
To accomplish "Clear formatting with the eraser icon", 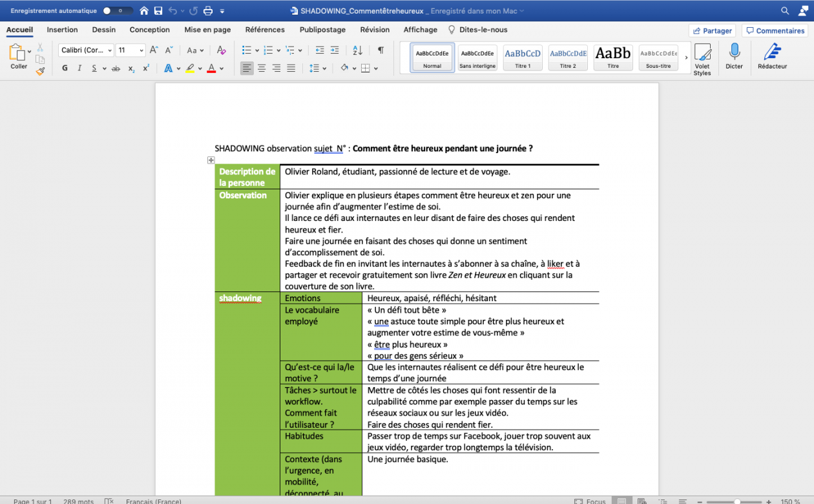I will [x=222, y=50].
